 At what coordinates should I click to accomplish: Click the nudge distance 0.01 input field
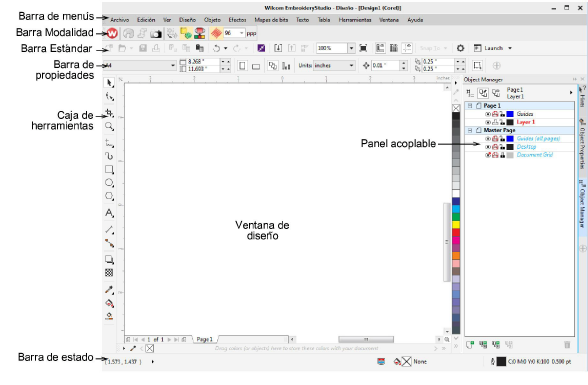click(x=385, y=66)
